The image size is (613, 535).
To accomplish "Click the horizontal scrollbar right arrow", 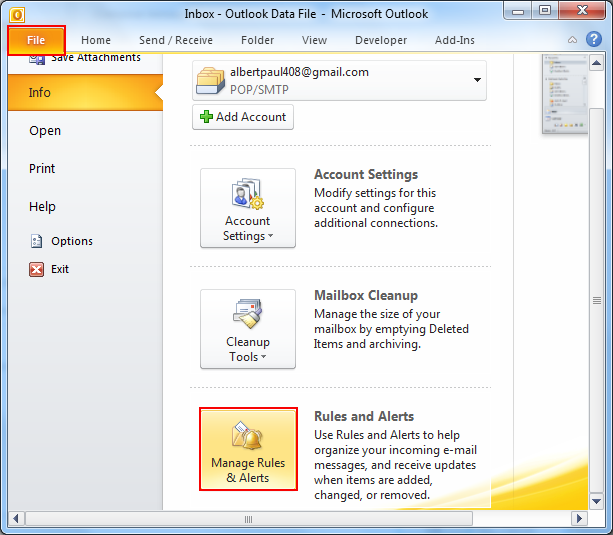I will 579,519.
